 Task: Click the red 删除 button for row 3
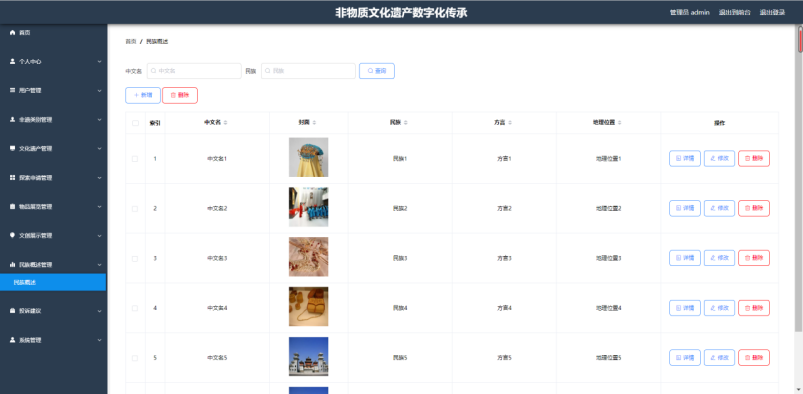coord(754,258)
